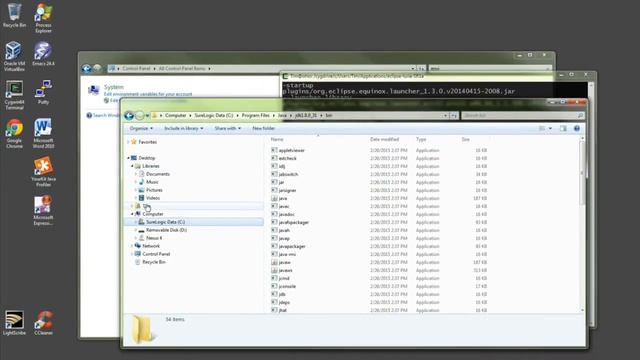Image resolution: width=640 pixels, height=360 pixels.
Task: Select Nexus 4 device in navigation tree
Action: click(x=154, y=238)
